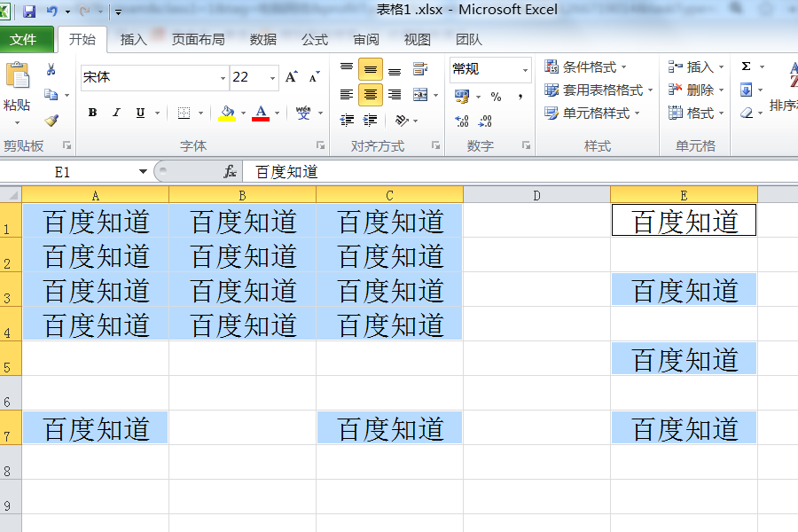Align text left
The image size is (798, 532).
point(347,95)
